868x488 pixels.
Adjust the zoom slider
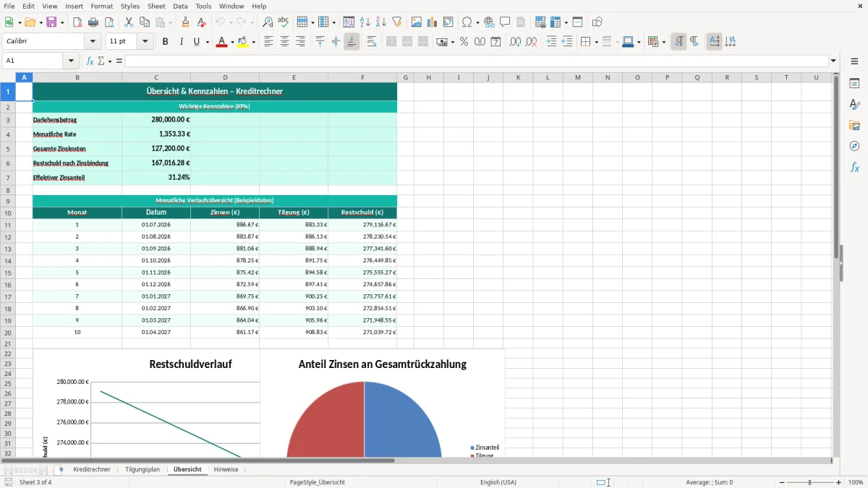tap(810, 482)
